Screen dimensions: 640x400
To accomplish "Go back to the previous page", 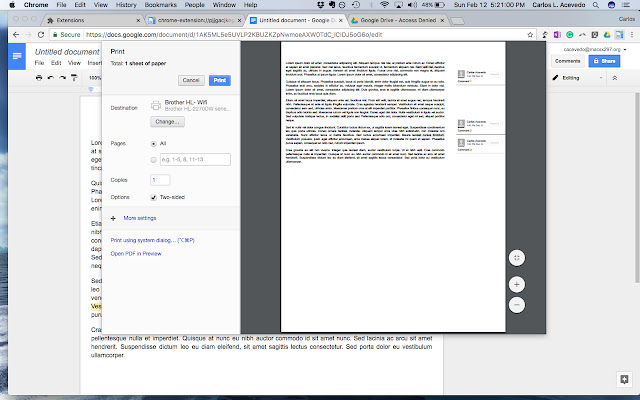I will pyautogui.click(x=16, y=35).
